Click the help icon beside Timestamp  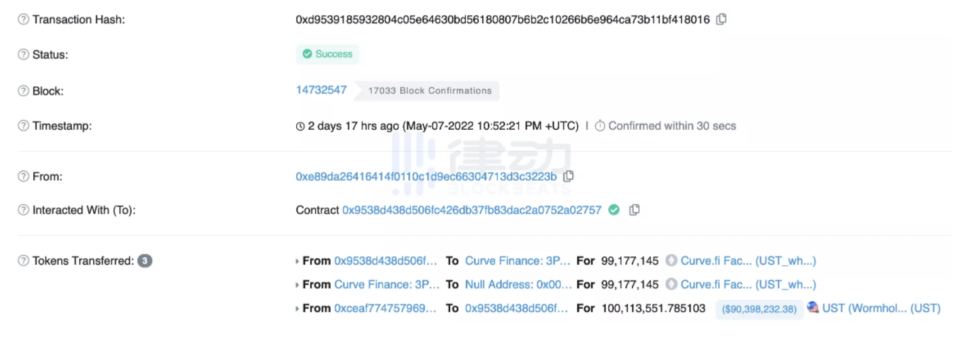(x=23, y=126)
